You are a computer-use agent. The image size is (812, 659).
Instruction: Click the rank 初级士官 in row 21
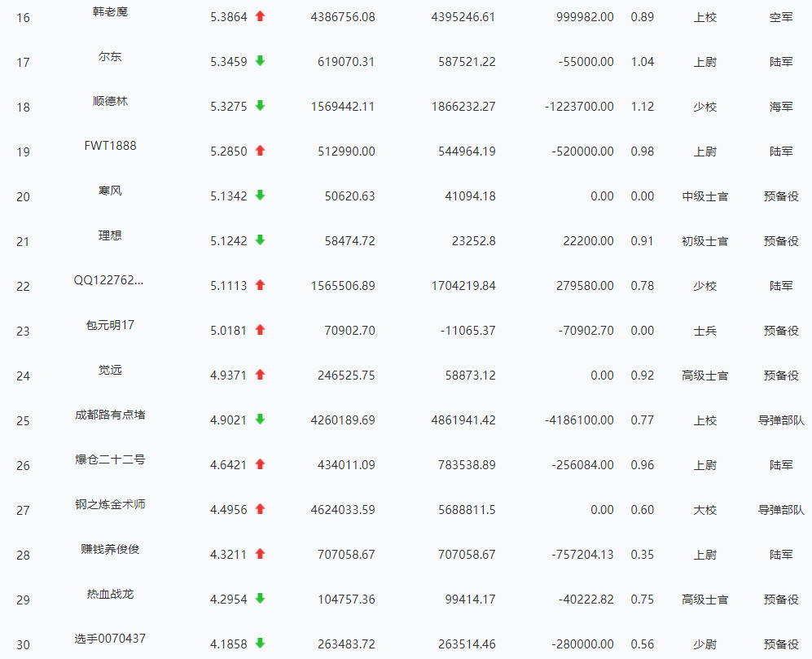pyautogui.click(x=704, y=241)
